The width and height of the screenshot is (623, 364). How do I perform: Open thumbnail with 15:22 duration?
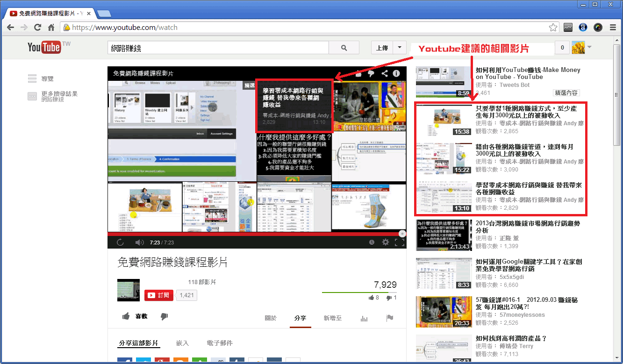pyautogui.click(x=444, y=158)
